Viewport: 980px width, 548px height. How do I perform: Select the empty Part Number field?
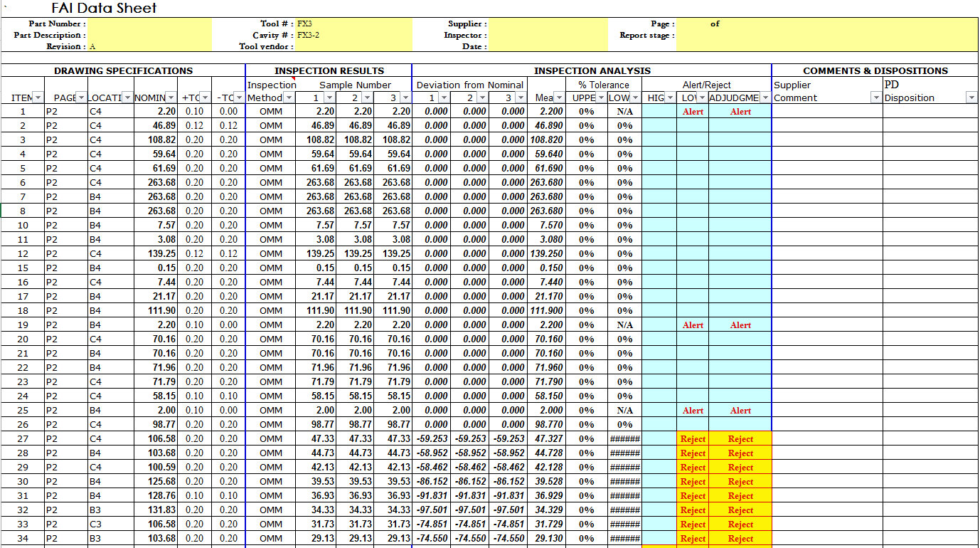[149, 23]
